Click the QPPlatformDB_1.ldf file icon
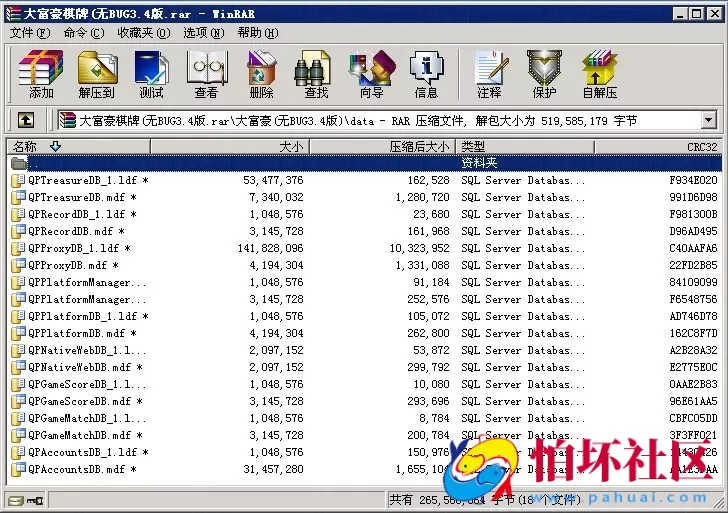 click(18, 316)
